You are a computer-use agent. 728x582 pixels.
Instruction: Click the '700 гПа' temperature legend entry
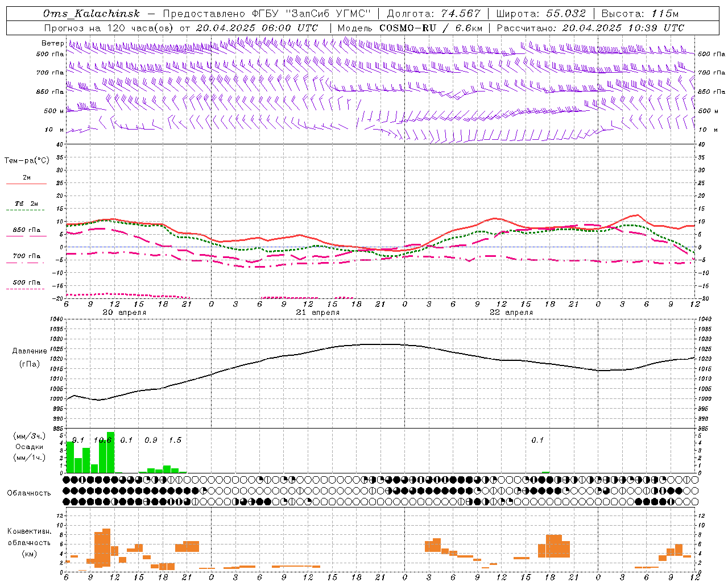(27, 256)
